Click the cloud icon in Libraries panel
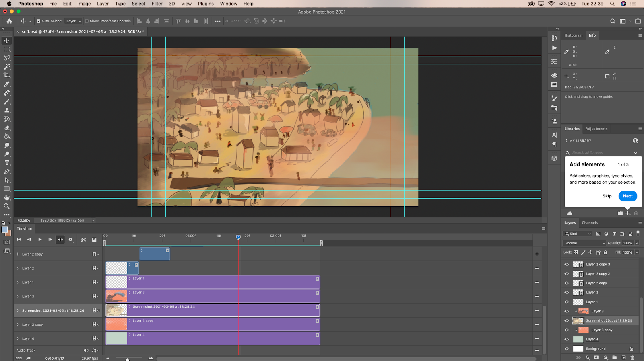The image size is (644, 361). (570, 213)
